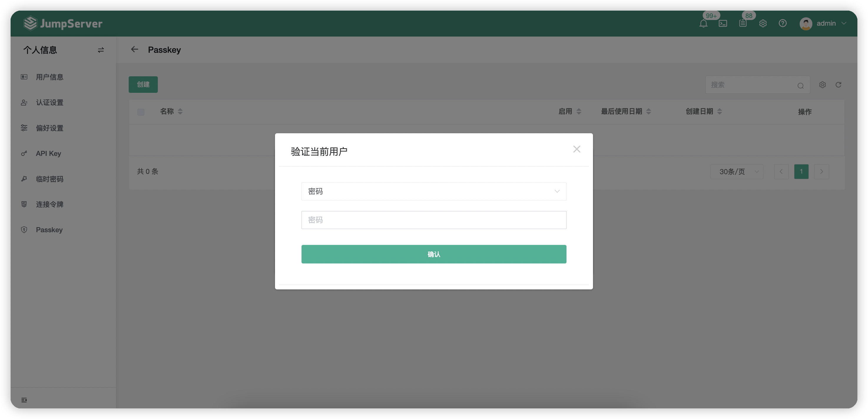Go back with the left arrow icon
Image resolution: width=868 pixels, height=419 pixels.
pyautogui.click(x=135, y=50)
